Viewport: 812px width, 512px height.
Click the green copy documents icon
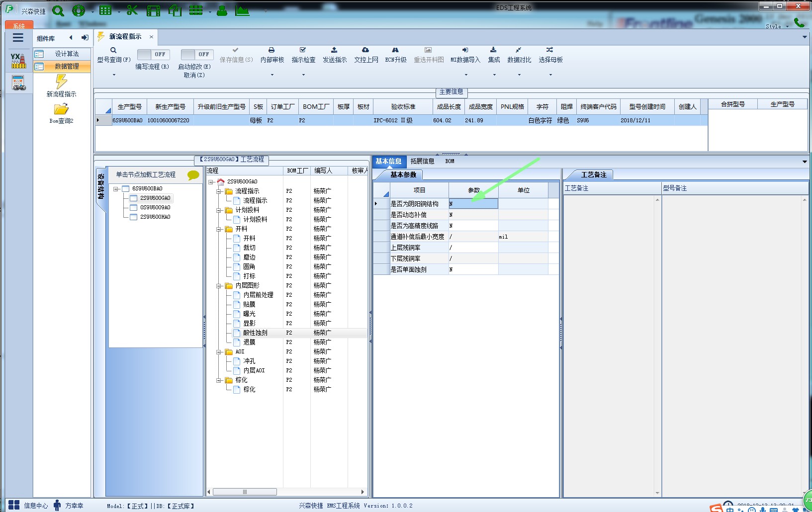[x=175, y=11]
